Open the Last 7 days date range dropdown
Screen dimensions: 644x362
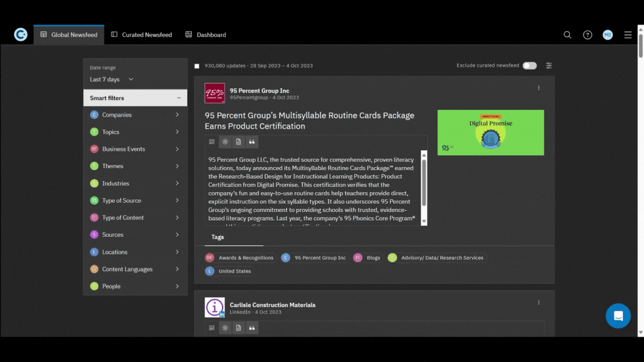click(112, 79)
